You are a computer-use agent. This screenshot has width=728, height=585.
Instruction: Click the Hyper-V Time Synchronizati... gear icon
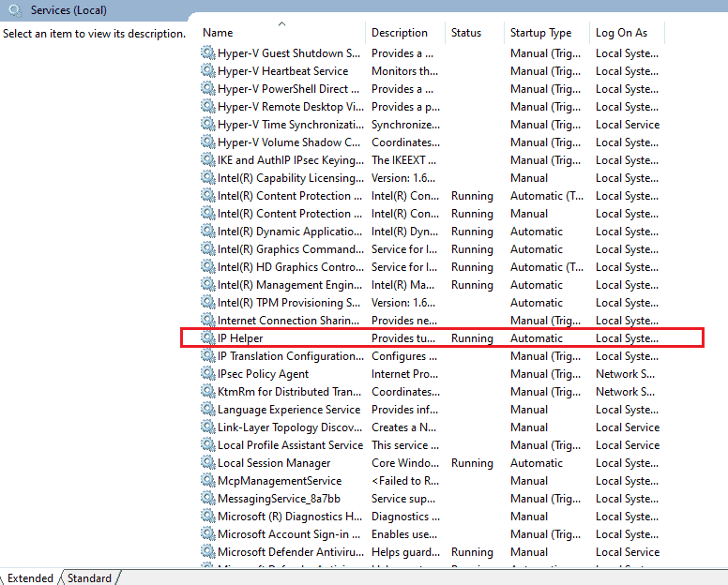pos(207,124)
